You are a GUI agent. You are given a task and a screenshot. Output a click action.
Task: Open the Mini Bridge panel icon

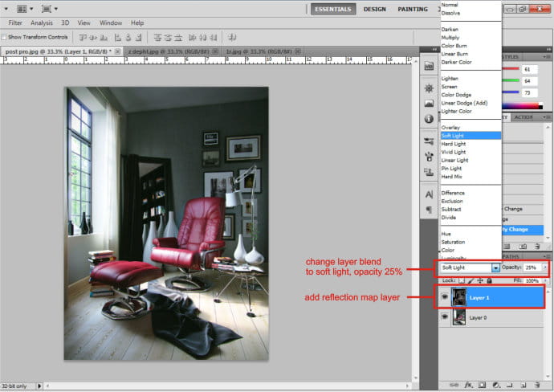[x=429, y=66]
